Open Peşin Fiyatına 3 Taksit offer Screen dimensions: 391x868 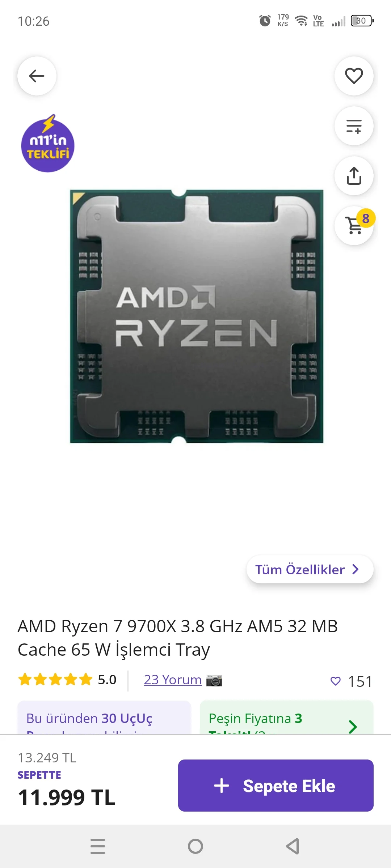[x=286, y=718]
